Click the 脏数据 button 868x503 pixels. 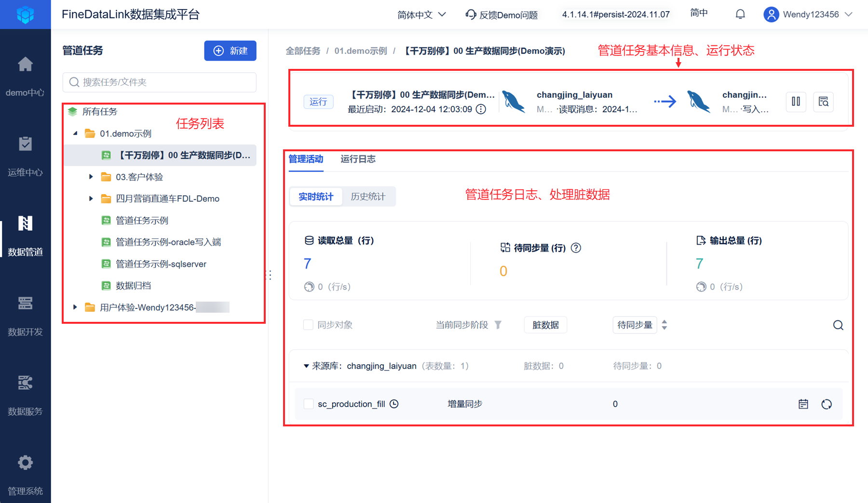545,325
